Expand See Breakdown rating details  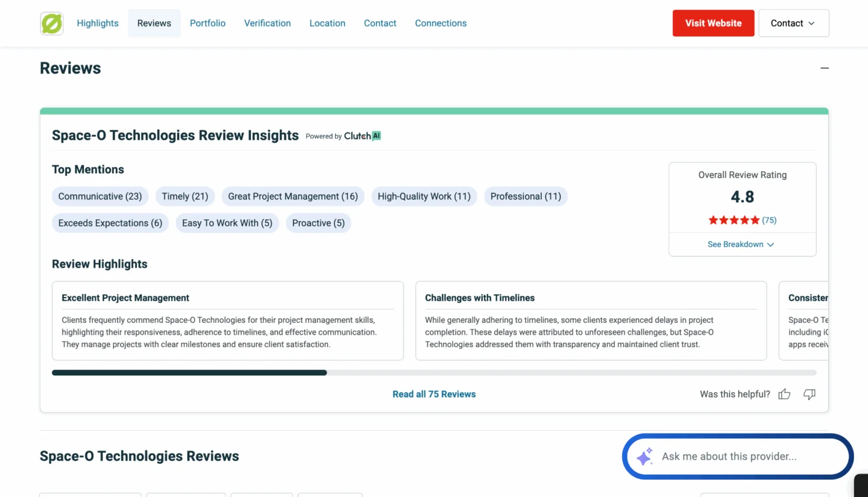[x=741, y=244]
